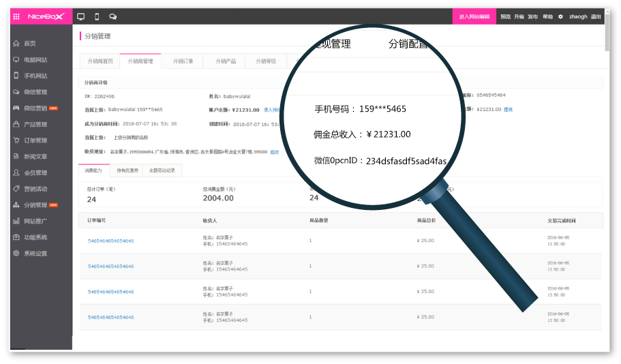Go to 系统设置 in the sidebar
The image size is (621, 364).
coord(35,254)
